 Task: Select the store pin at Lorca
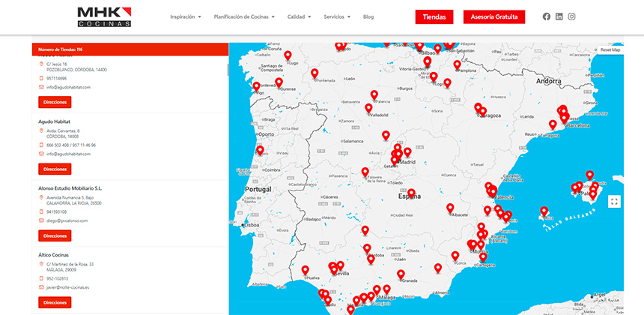click(x=455, y=256)
